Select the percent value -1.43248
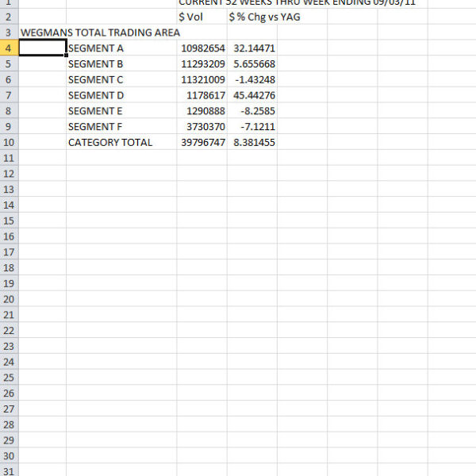 click(252, 79)
